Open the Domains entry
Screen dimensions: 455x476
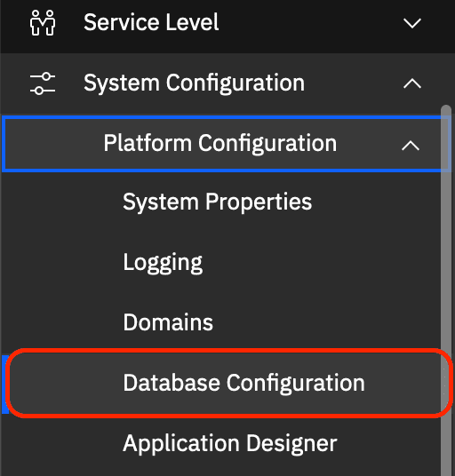tap(168, 322)
